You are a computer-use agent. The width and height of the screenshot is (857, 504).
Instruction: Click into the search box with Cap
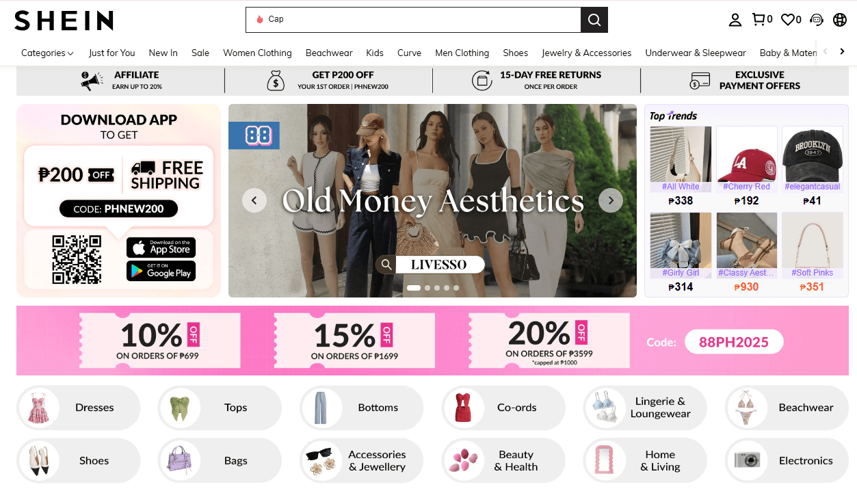[413, 19]
